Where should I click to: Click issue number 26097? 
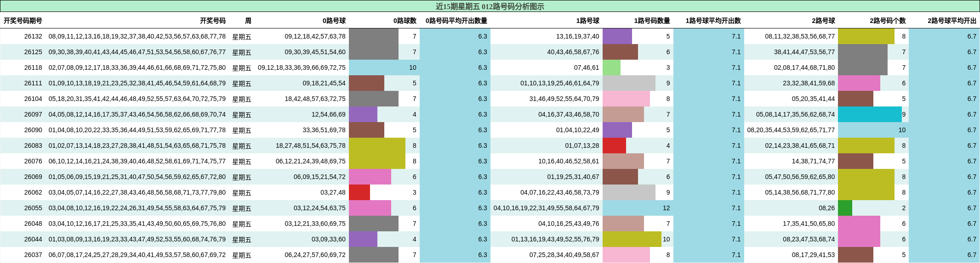click(x=33, y=114)
